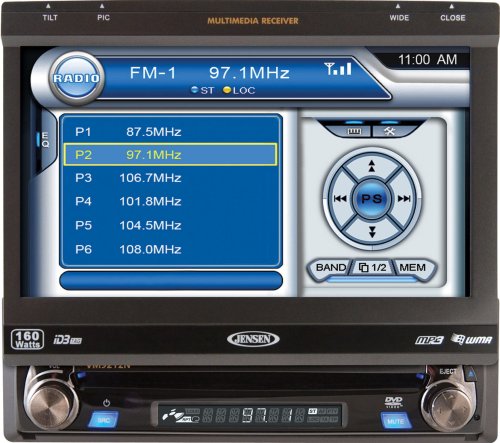This screenshot has height=443, width=500.
Task: Click the WMA logo
Action: point(471,339)
